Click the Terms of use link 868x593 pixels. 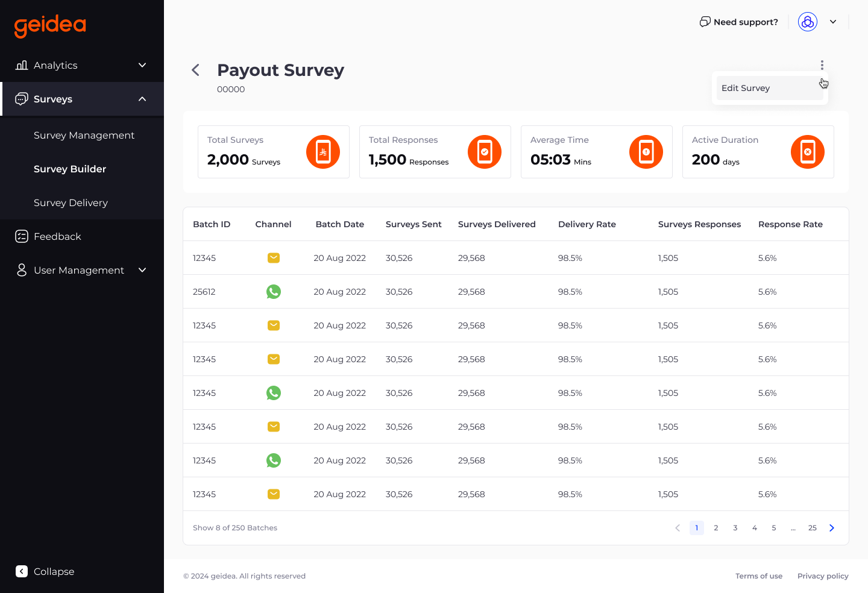click(x=759, y=576)
